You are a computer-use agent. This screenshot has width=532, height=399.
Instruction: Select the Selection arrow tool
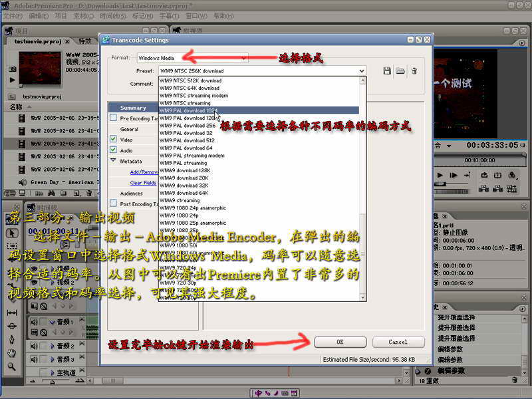click(x=12, y=233)
